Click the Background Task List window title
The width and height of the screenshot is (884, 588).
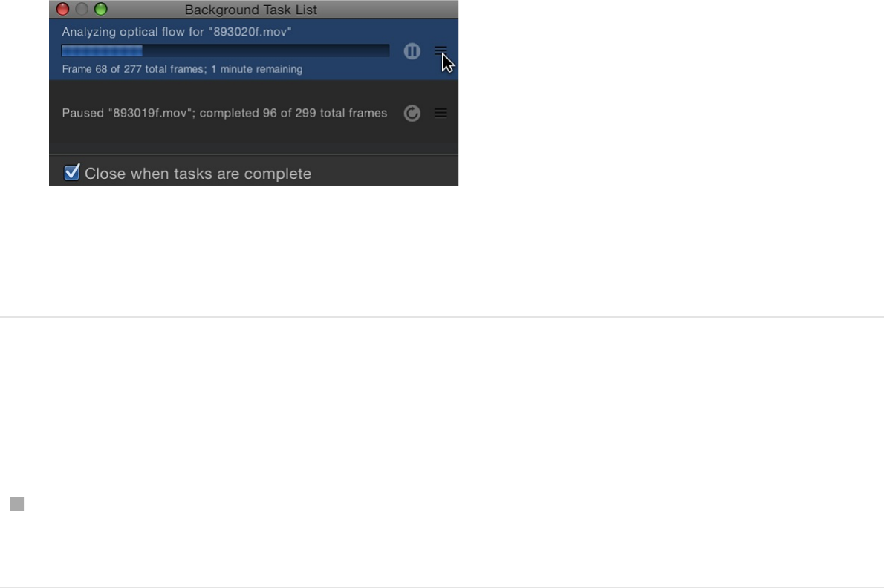[251, 10]
